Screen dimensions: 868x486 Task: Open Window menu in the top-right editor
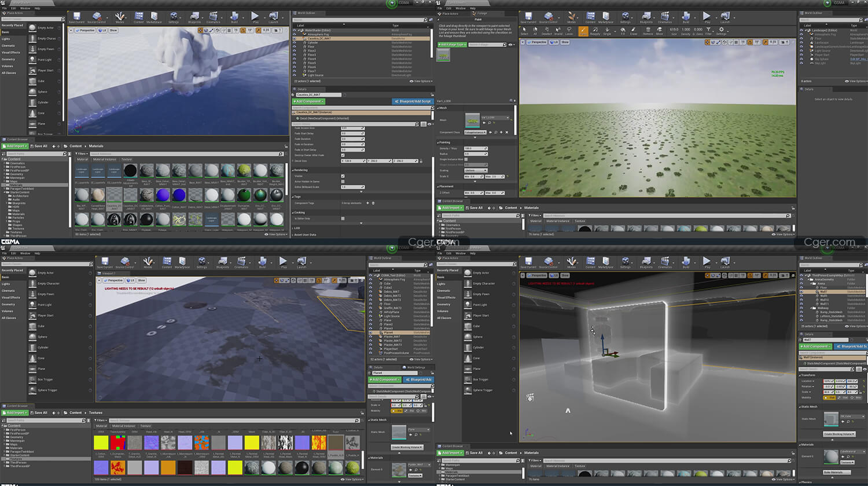pyautogui.click(x=461, y=8)
